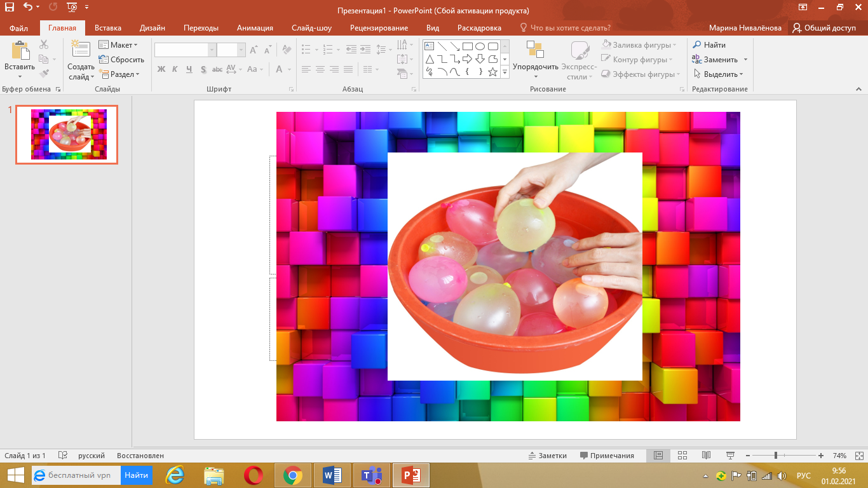Screen dimensions: 868x488
Task: Click the Cut scissors icon
Action: pos(43,44)
